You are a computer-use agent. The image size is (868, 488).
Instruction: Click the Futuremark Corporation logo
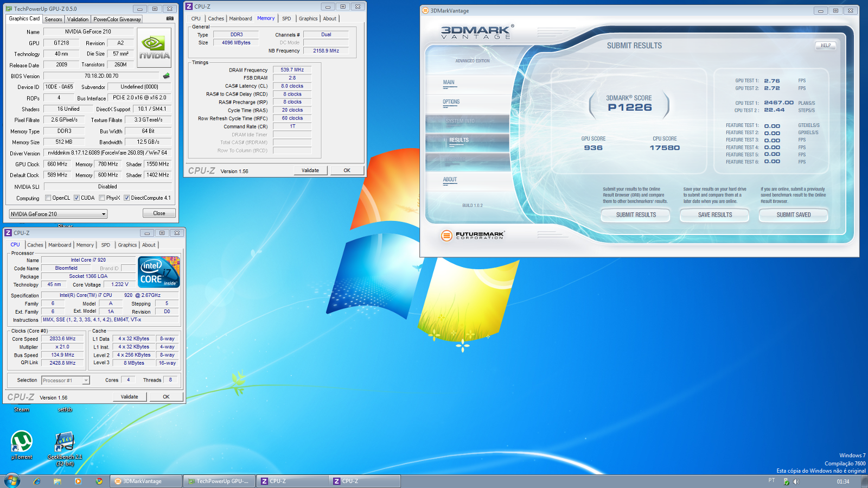473,235
